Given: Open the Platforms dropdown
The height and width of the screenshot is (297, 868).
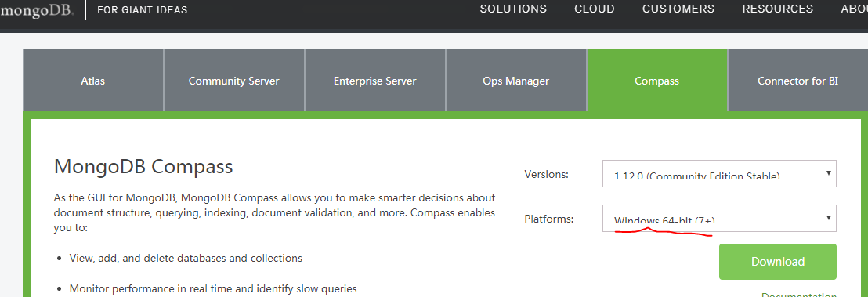Looking at the screenshot, I should pyautogui.click(x=719, y=219).
